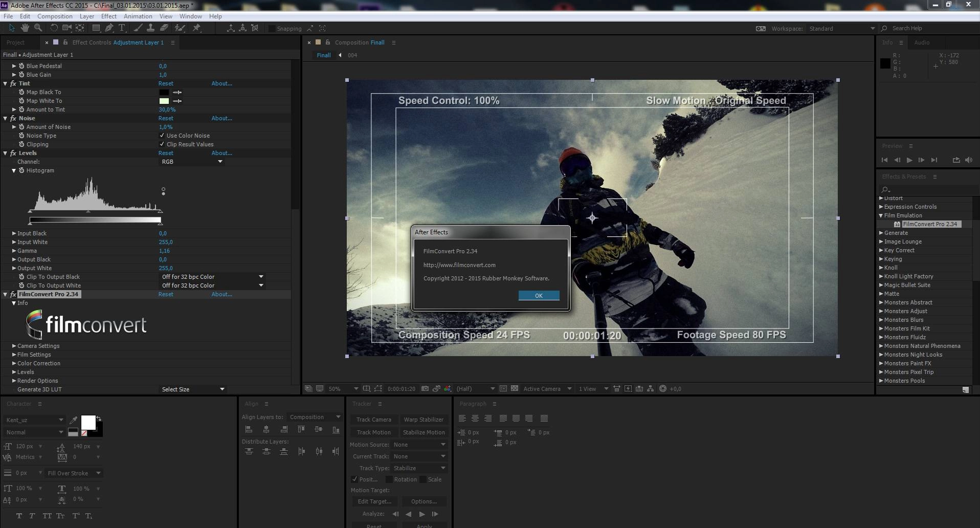980x528 pixels.
Task: Select the Zoom magnifier tool
Action: coord(38,28)
